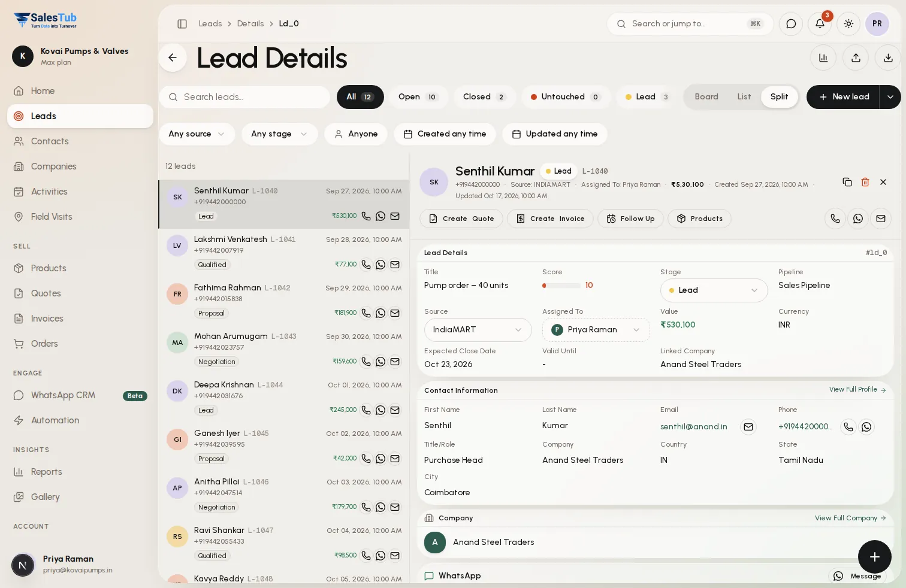Viewport: 906px width, 588px height.
Task: Click phone icon on Ravi Shankar row
Action: point(366,556)
